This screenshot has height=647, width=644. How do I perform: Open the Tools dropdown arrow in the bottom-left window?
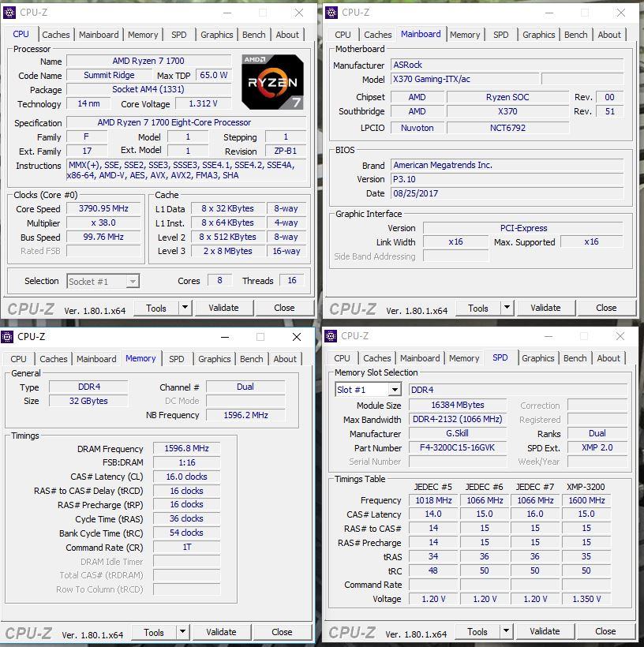182,632
